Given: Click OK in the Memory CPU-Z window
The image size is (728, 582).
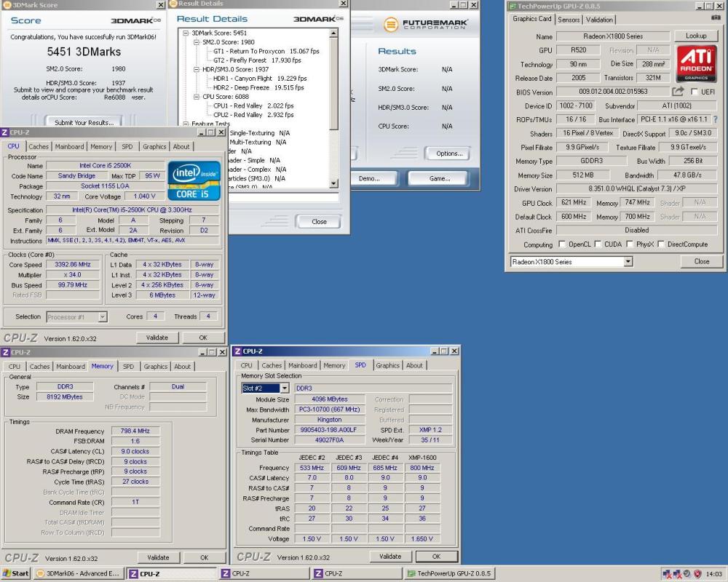Looking at the screenshot, I should coord(205,557).
